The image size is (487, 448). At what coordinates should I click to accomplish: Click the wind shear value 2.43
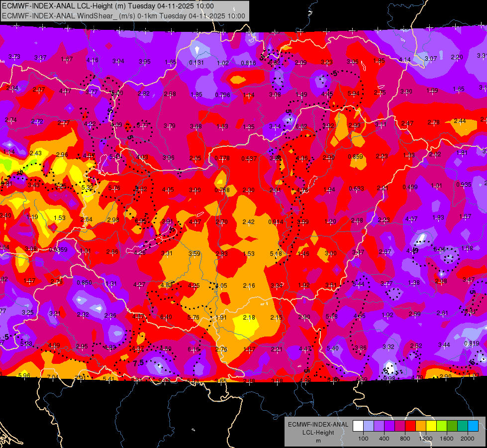pyautogui.click(x=36, y=153)
